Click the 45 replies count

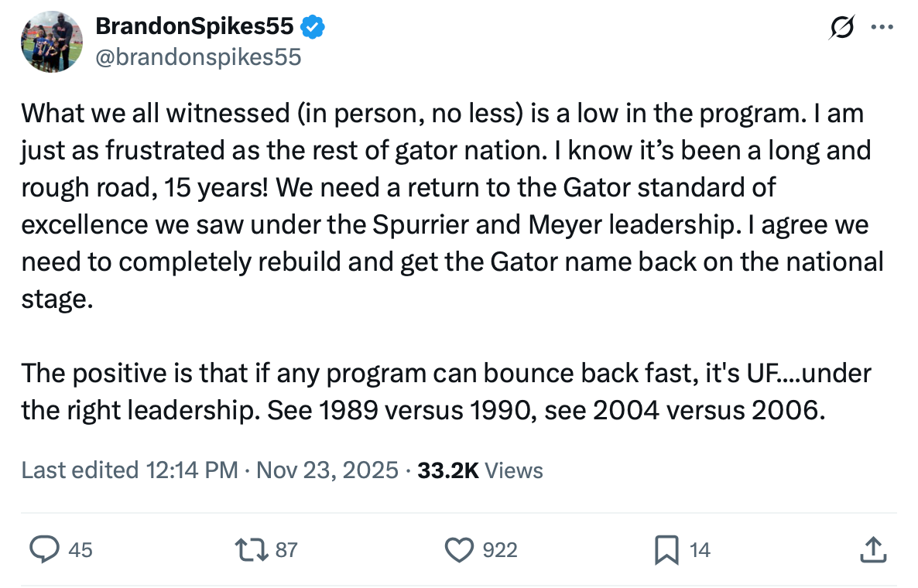(x=80, y=550)
